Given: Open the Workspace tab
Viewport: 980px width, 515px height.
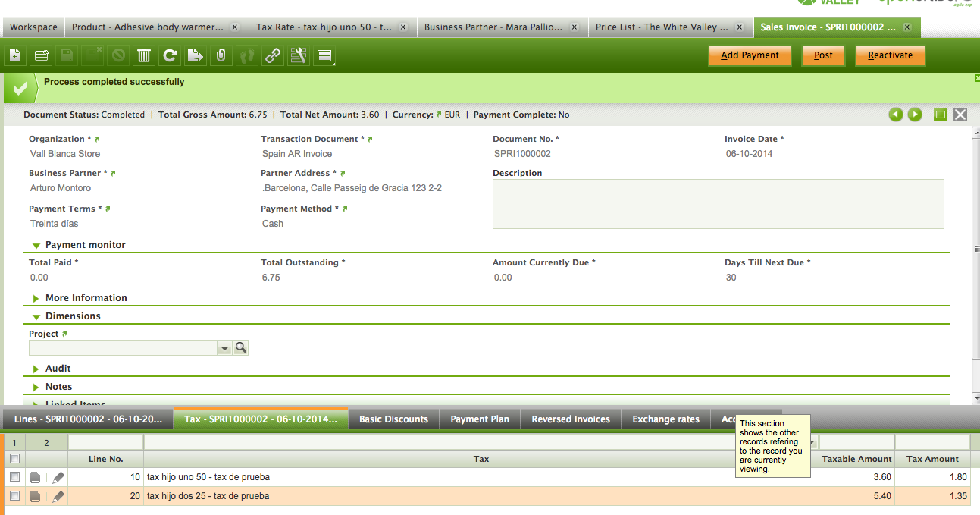Looking at the screenshot, I should coord(33,27).
